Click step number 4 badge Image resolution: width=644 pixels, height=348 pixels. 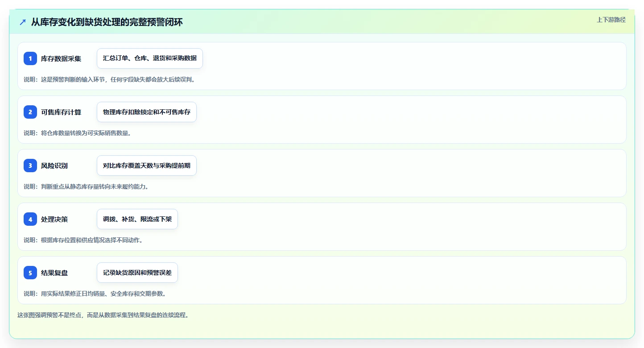tap(30, 219)
